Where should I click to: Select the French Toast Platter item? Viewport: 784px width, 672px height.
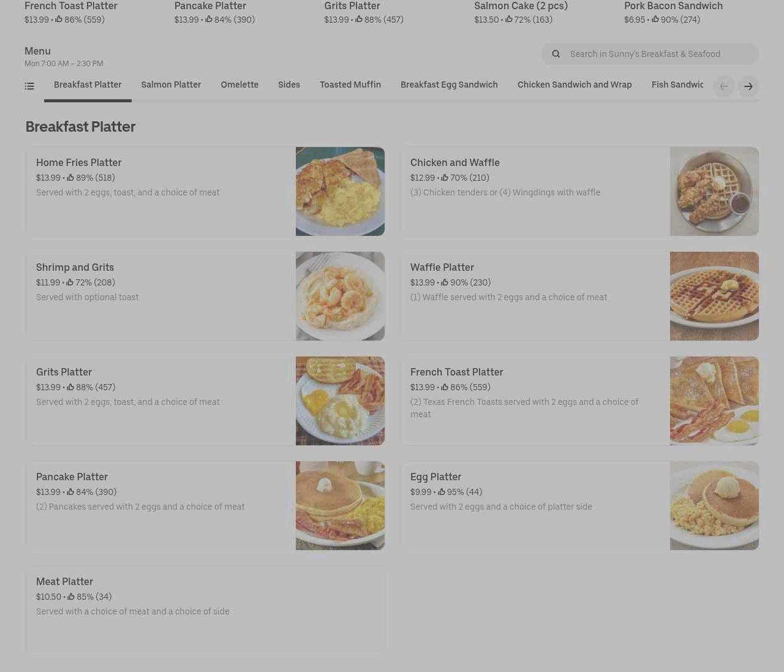(x=580, y=401)
